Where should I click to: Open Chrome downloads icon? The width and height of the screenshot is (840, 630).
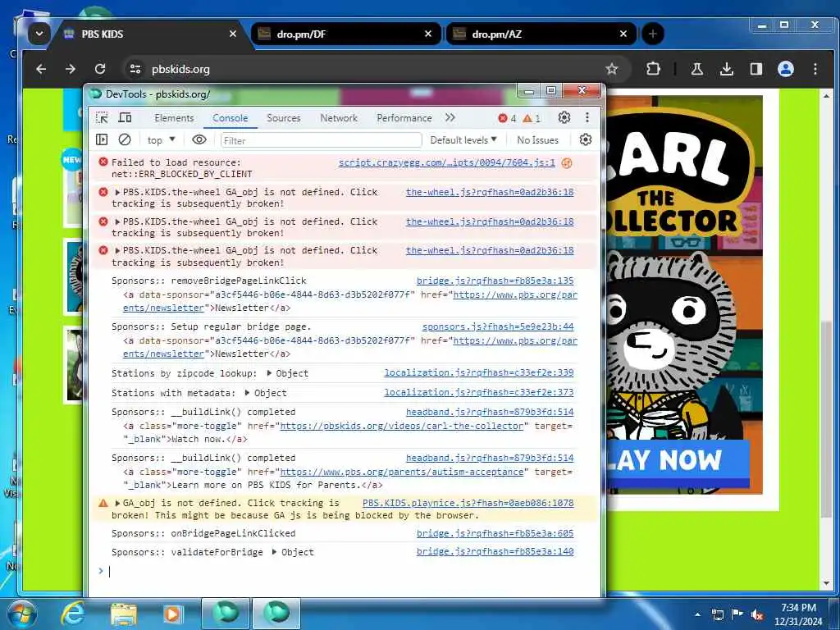pyautogui.click(x=727, y=69)
